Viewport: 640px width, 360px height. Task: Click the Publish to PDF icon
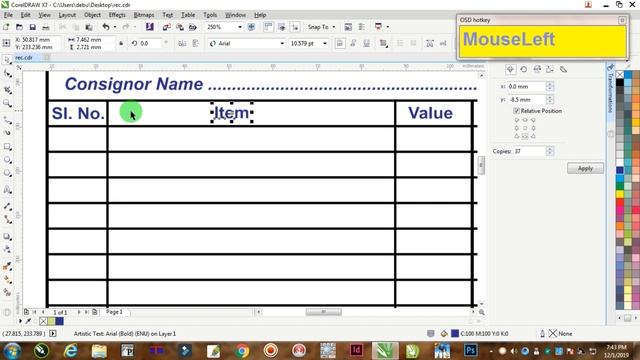[x=193, y=27]
